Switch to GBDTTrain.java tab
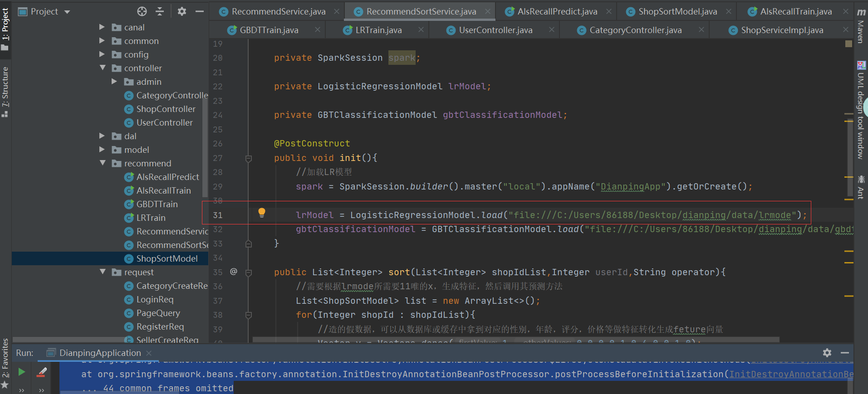Image resolution: width=868 pixels, height=394 pixels. pyautogui.click(x=269, y=30)
